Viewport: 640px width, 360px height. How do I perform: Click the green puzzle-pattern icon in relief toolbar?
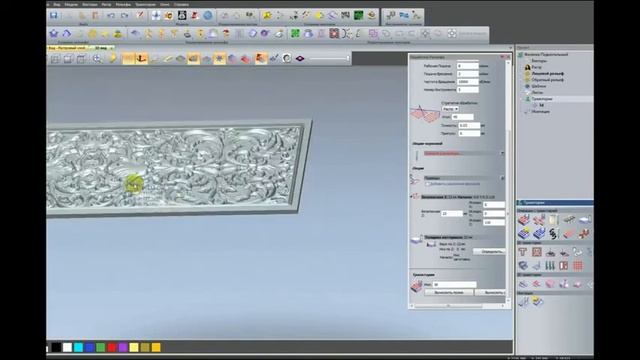point(295,33)
